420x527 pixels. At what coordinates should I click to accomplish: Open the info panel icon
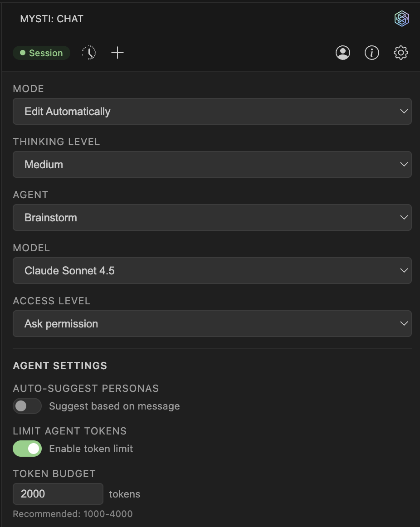(372, 53)
